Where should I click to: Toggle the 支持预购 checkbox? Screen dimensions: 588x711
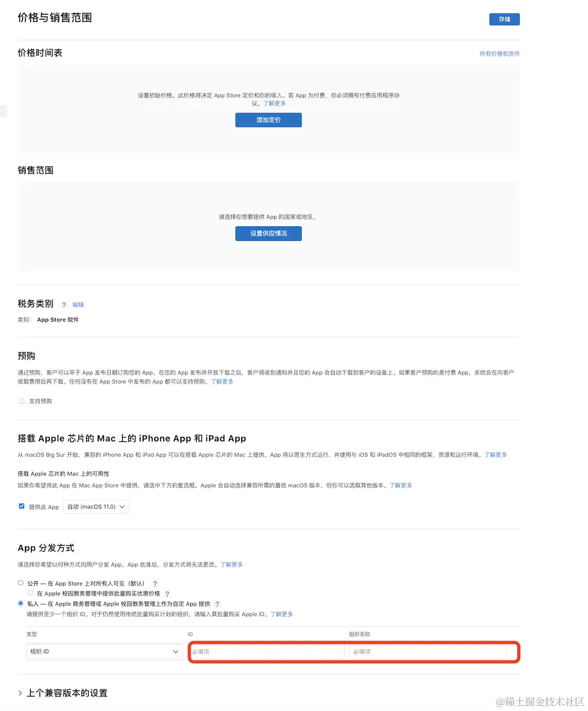[22, 401]
